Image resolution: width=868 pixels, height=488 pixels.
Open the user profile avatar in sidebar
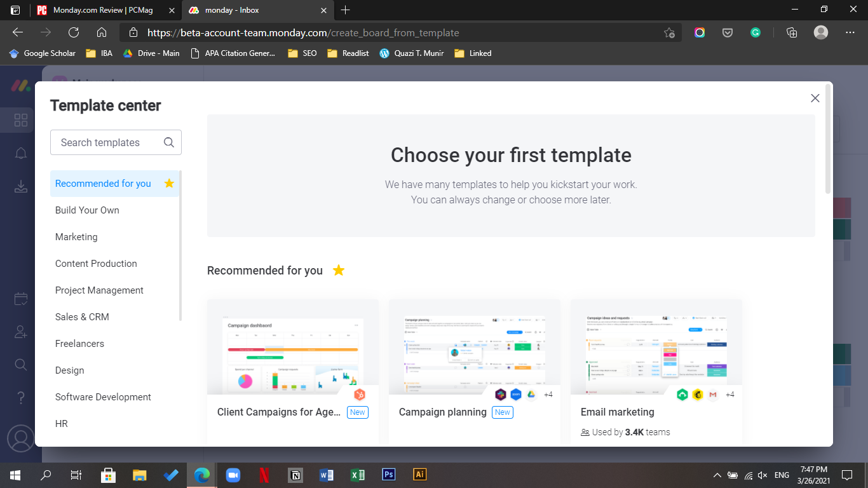tap(20, 438)
